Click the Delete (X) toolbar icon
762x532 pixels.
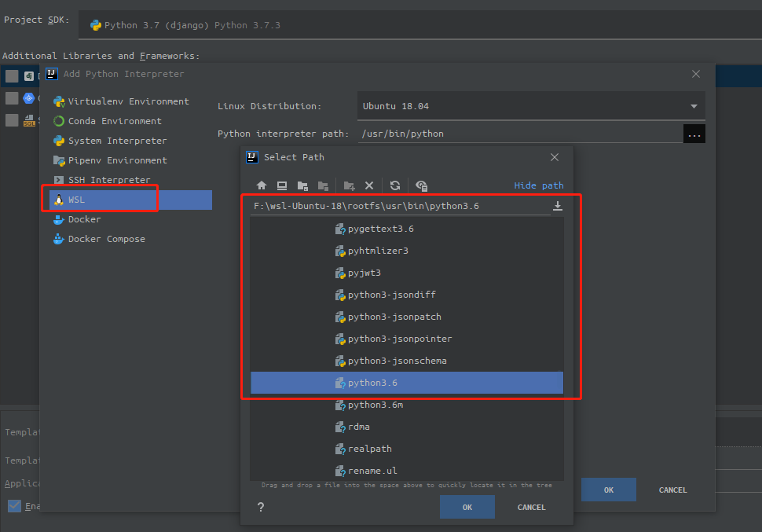[369, 186]
